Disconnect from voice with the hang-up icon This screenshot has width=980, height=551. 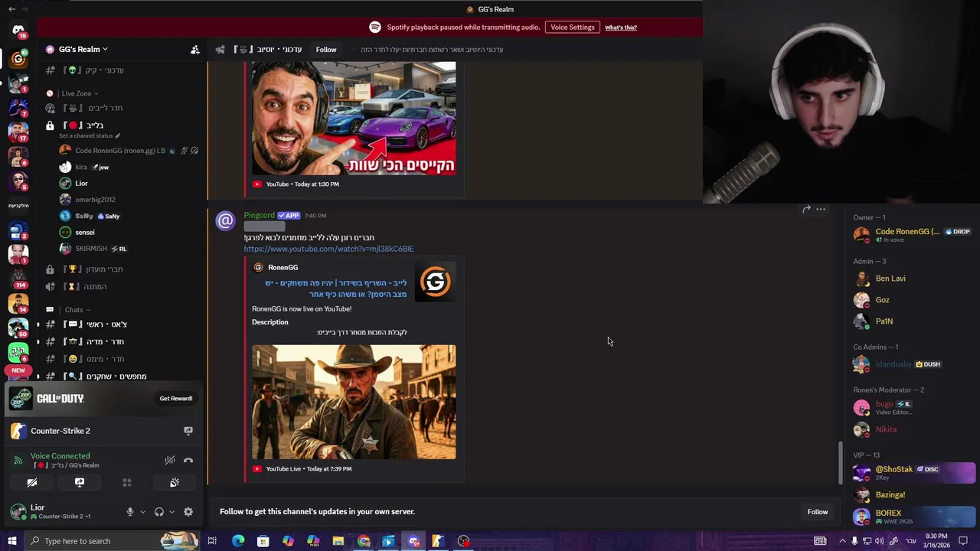188,460
